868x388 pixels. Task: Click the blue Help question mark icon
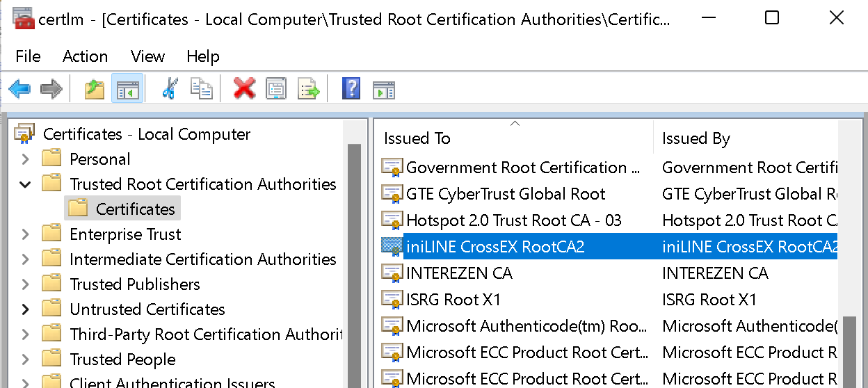coord(351,89)
